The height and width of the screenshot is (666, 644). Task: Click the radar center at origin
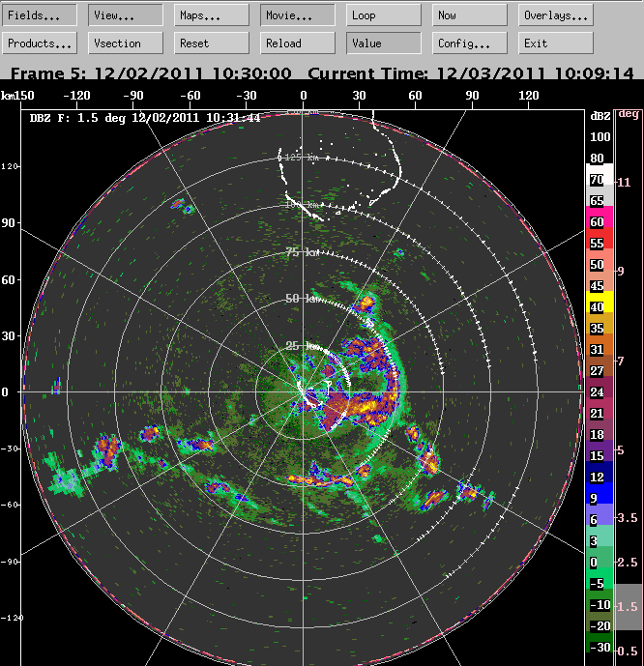tap(303, 391)
